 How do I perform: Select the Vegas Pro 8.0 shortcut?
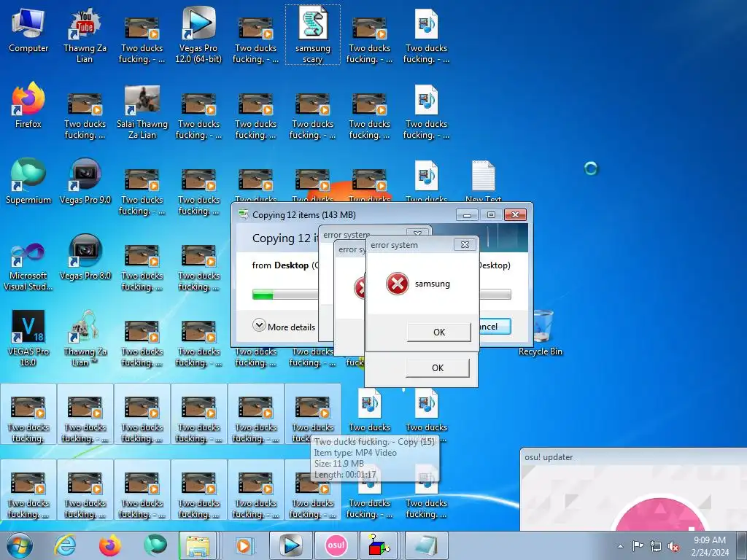pyautogui.click(x=85, y=258)
